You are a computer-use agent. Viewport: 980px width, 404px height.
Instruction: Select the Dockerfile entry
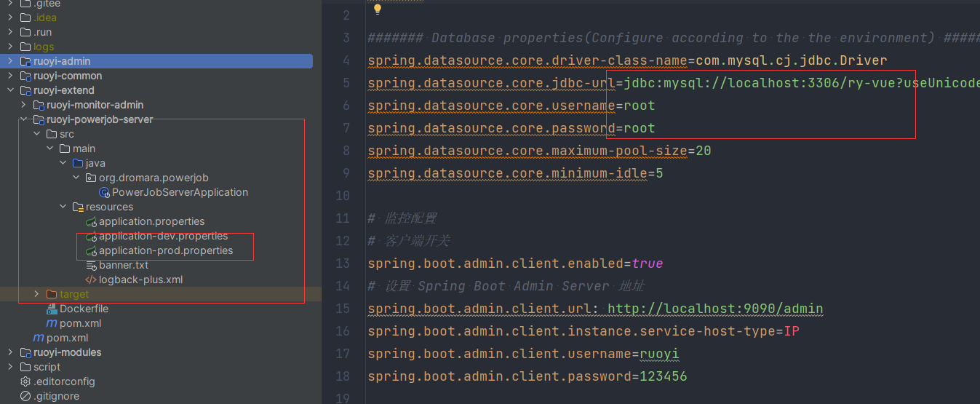point(84,309)
